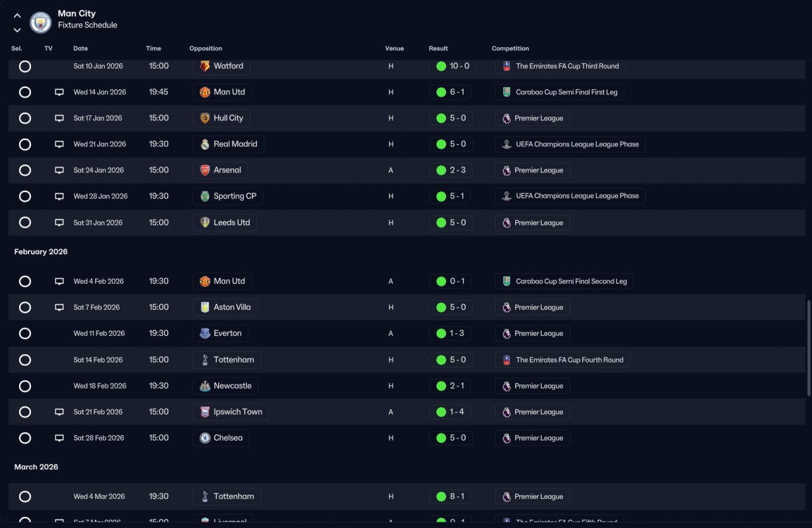
Task: Go to next club with down chevron
Action: [x=17, y=30]
